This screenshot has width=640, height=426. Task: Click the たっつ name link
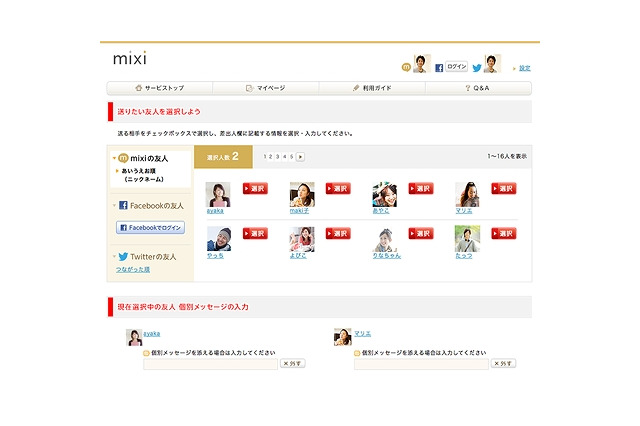464,256
